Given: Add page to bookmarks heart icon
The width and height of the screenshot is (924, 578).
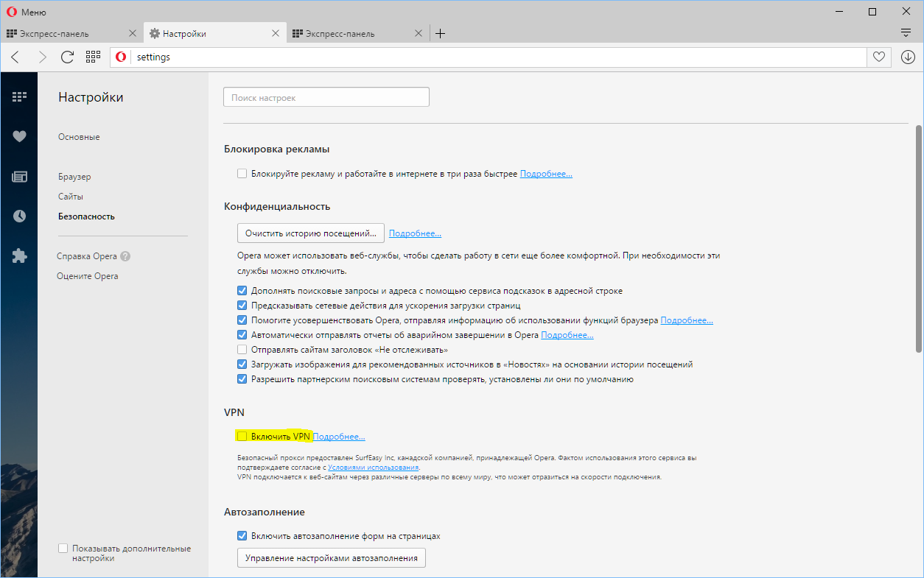Looking at the screenshot, I should pyautogui.click(x=879, y=57).
